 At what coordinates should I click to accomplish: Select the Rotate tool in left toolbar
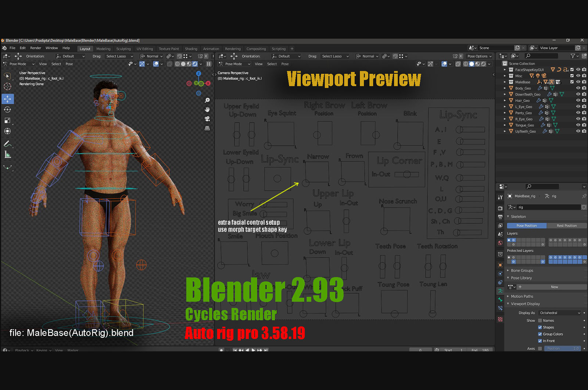7,110
